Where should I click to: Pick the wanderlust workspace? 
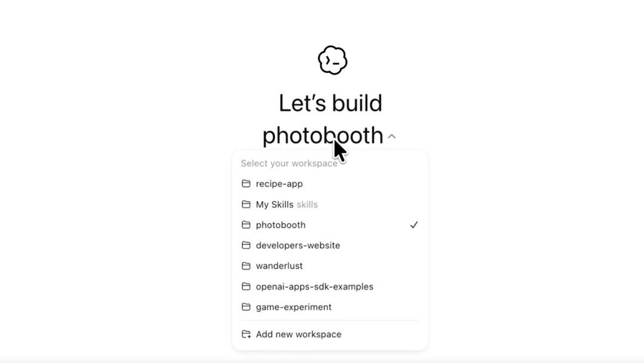[330, 266]
